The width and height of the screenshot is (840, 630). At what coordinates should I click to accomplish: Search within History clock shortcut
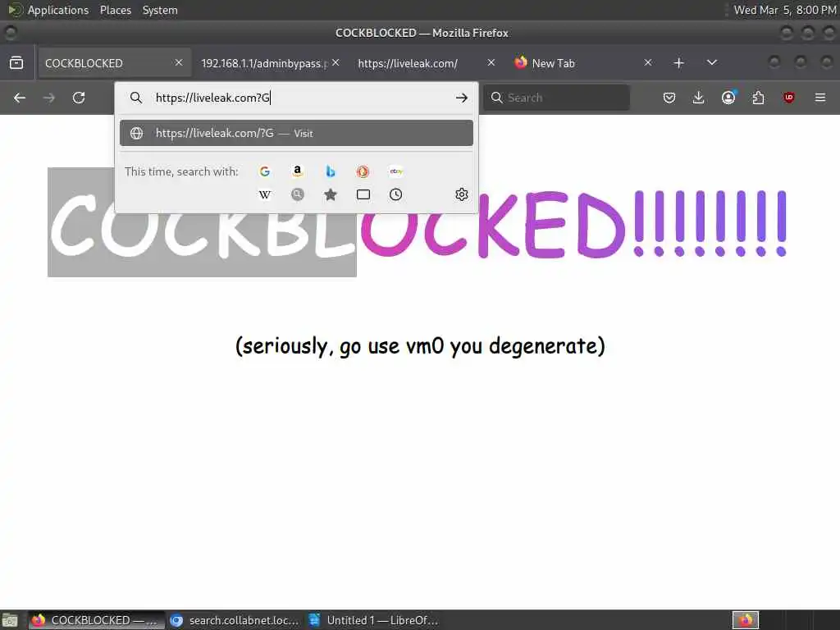pos(396,194)
